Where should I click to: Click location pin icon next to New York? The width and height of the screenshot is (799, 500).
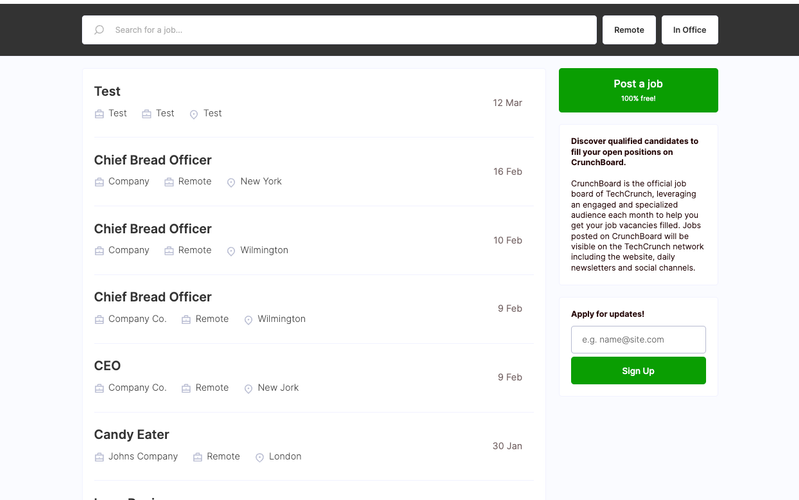tap(231, 182)
